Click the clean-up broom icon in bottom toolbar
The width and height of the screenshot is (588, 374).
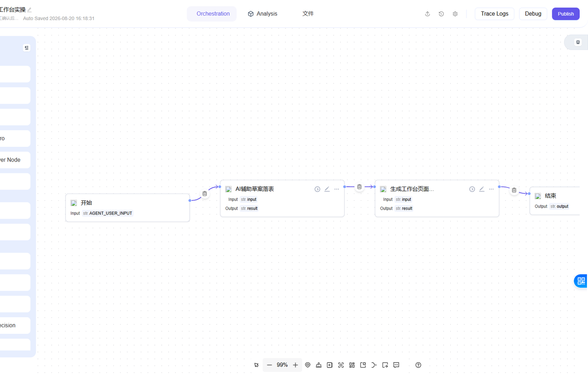(319, 365)
